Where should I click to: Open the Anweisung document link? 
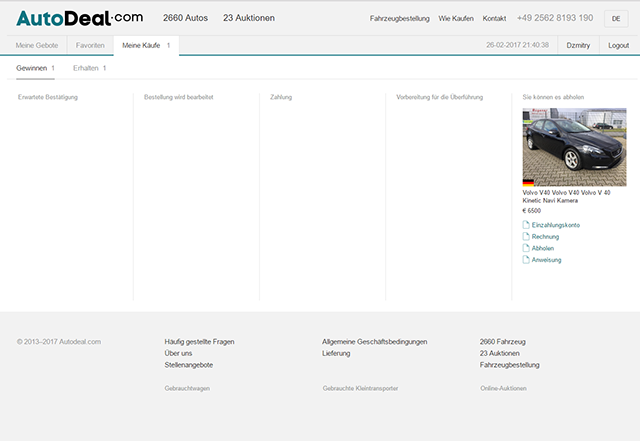(x=546, y=260)
